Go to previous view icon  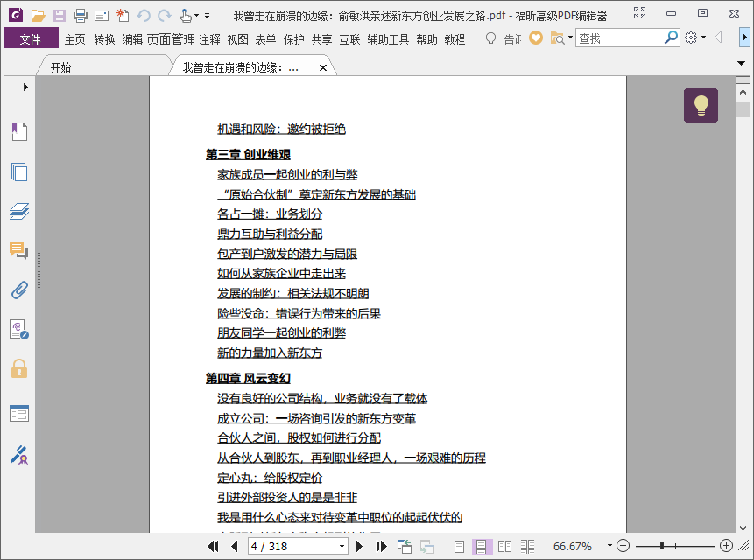point(405,546)
